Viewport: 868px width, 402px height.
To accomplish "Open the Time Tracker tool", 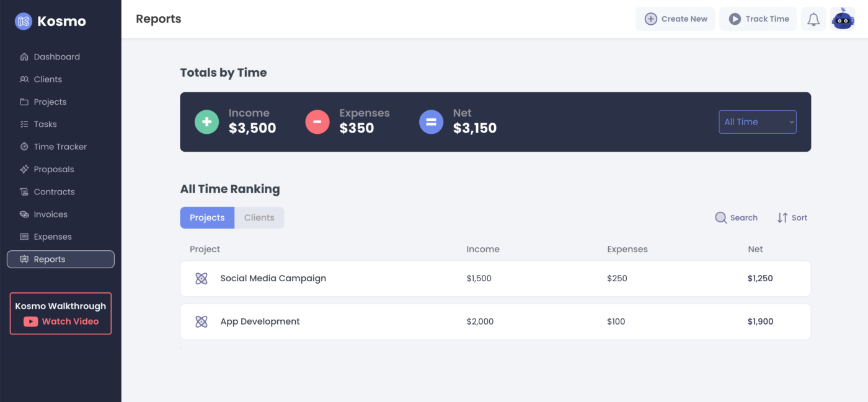I will coord(62,146).
